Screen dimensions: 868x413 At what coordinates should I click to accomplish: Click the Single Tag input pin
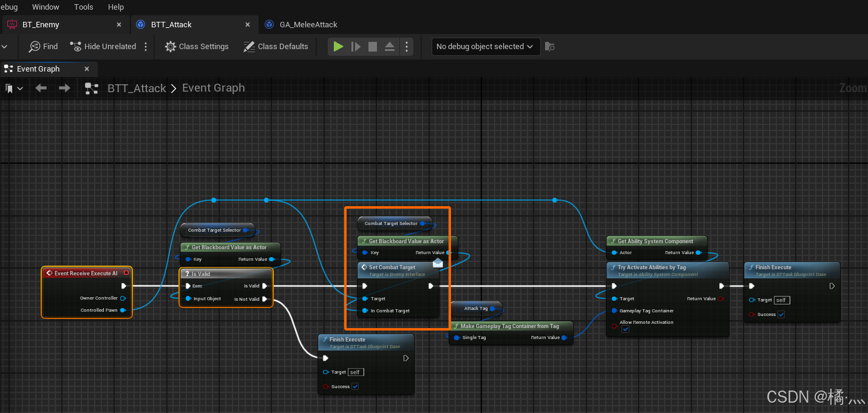pos(456,338)
